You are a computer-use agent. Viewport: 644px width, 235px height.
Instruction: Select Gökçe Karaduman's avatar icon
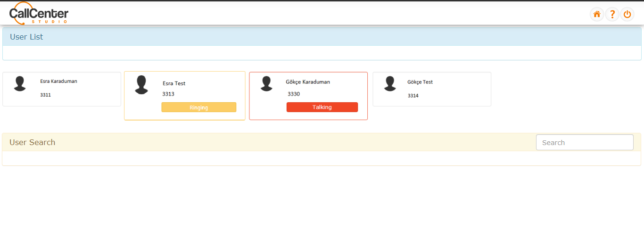click(266, 83)
